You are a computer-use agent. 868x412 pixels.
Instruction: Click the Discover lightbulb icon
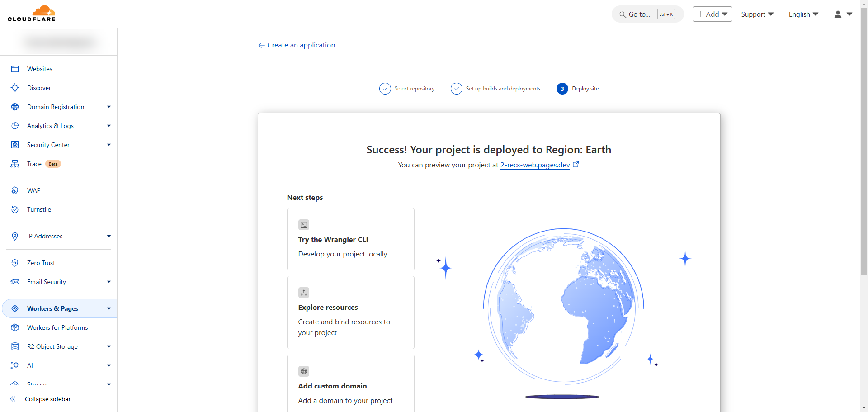(15, 88)
